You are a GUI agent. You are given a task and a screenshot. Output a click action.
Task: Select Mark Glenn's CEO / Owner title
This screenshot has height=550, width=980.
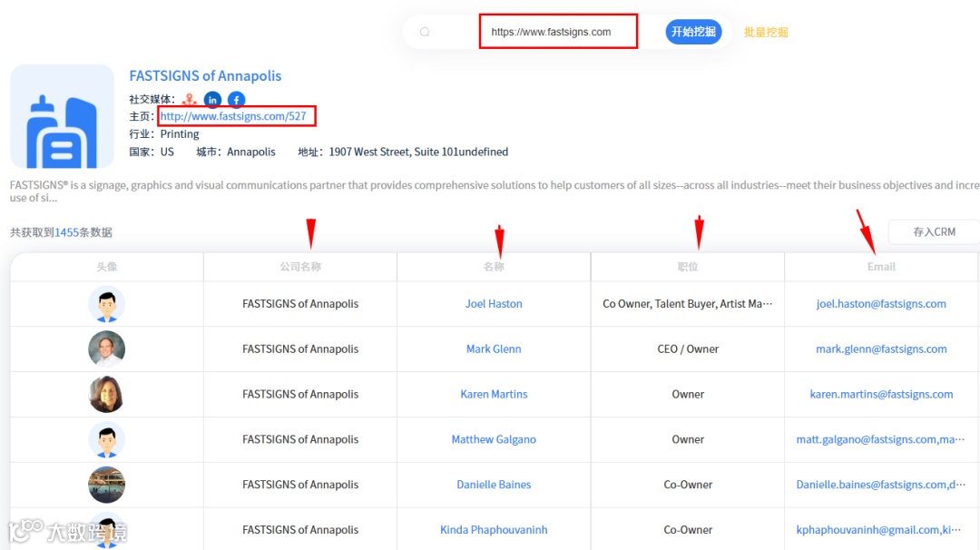click(x=688, y=349)
